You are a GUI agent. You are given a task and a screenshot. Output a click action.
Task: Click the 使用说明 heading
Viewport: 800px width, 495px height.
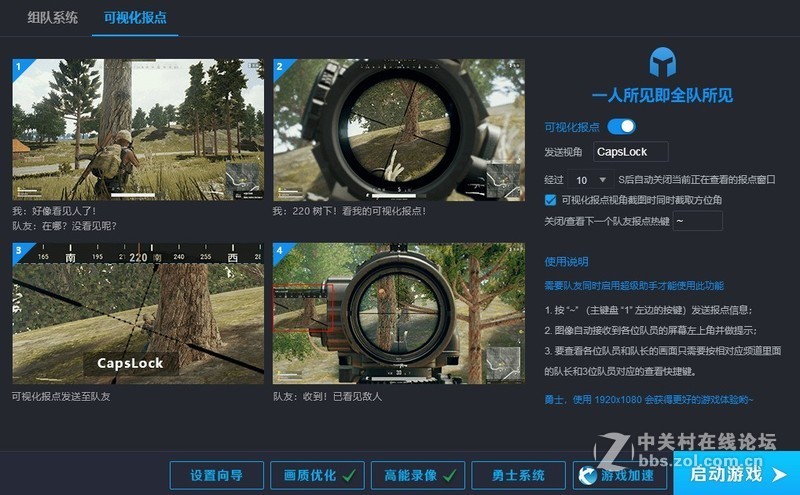point(566,262)
